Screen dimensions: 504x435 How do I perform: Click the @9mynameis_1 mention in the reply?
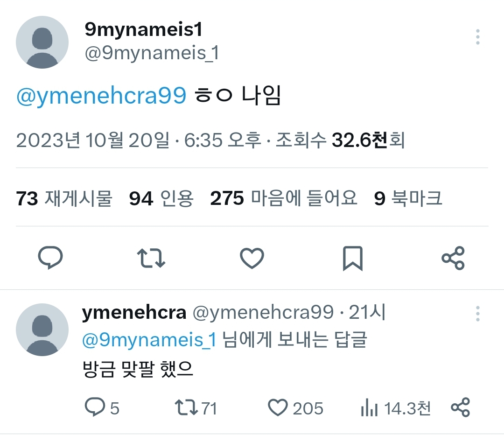click(x=149, y=340)
